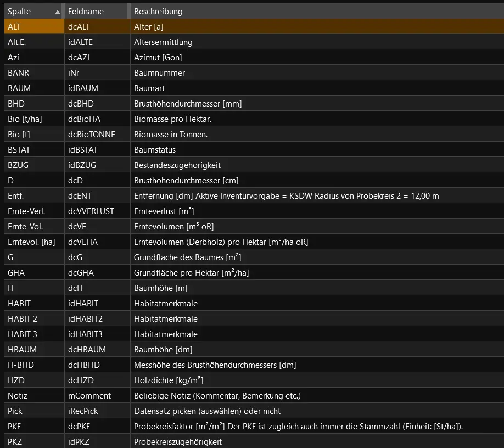Select the dcBioTONNE field cell

pyautogui.click(x=91, y=135)
